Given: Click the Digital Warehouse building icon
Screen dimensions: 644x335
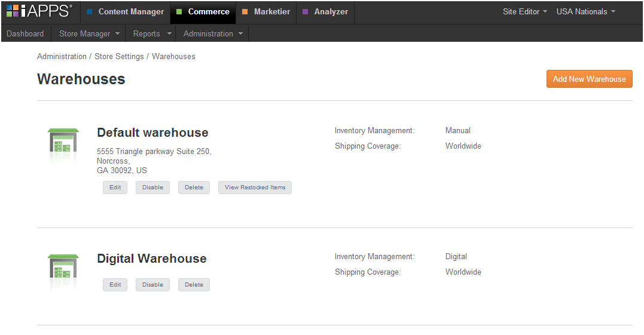Looking at the screenshot, I should (x=63, y=271).
